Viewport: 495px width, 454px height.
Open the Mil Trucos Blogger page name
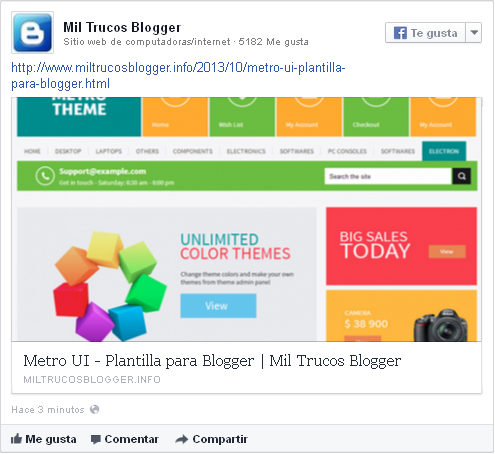pos(122,27)
